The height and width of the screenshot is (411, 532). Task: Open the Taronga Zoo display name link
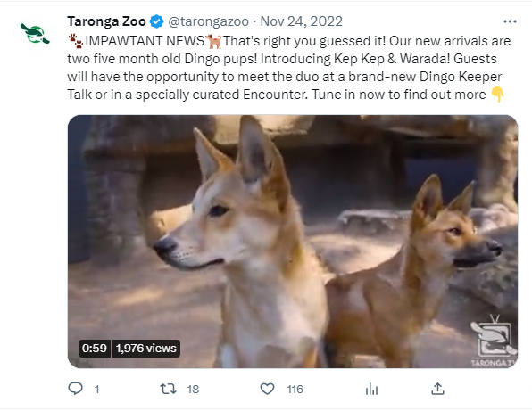pos(106,21)
